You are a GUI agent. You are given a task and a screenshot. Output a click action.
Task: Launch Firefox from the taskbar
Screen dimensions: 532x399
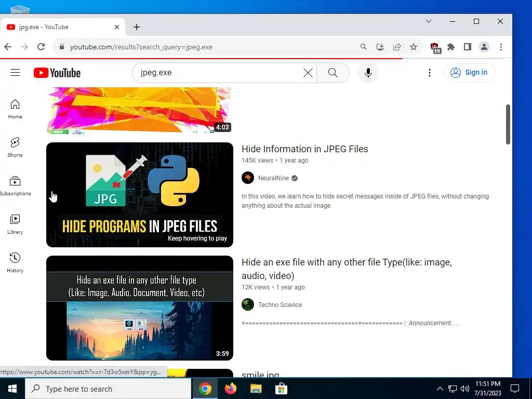click(x=230, y=389)
